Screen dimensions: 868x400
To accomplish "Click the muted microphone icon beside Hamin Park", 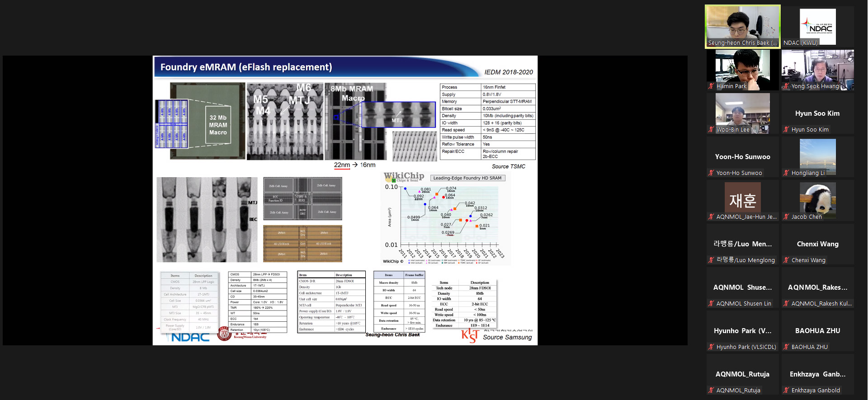I will click(x=712, y=86).
